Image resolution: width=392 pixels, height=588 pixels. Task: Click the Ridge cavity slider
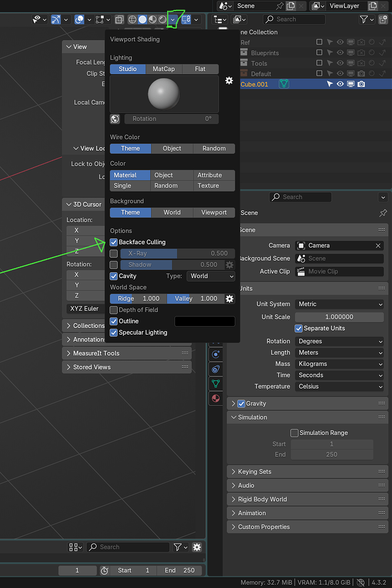tap(138, 299)
